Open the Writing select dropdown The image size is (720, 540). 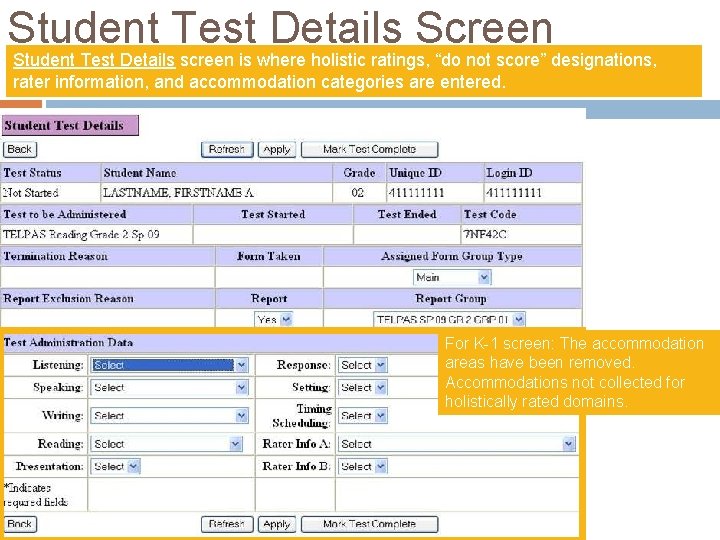tap(169, 416)
